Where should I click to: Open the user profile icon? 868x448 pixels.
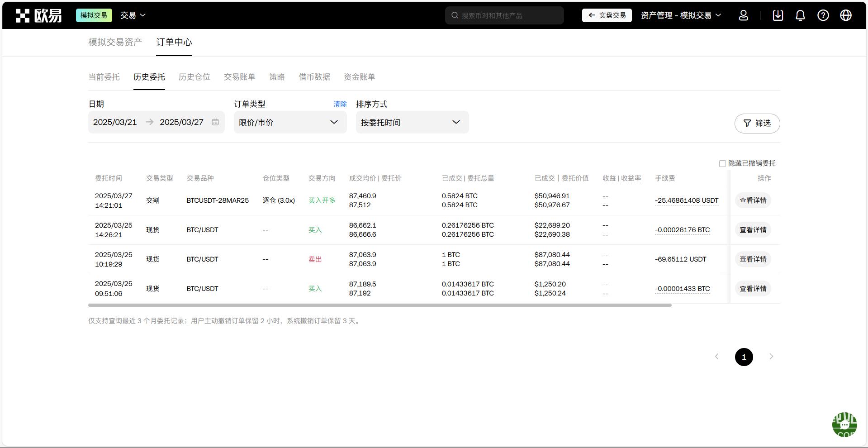(x=743, y=15)
